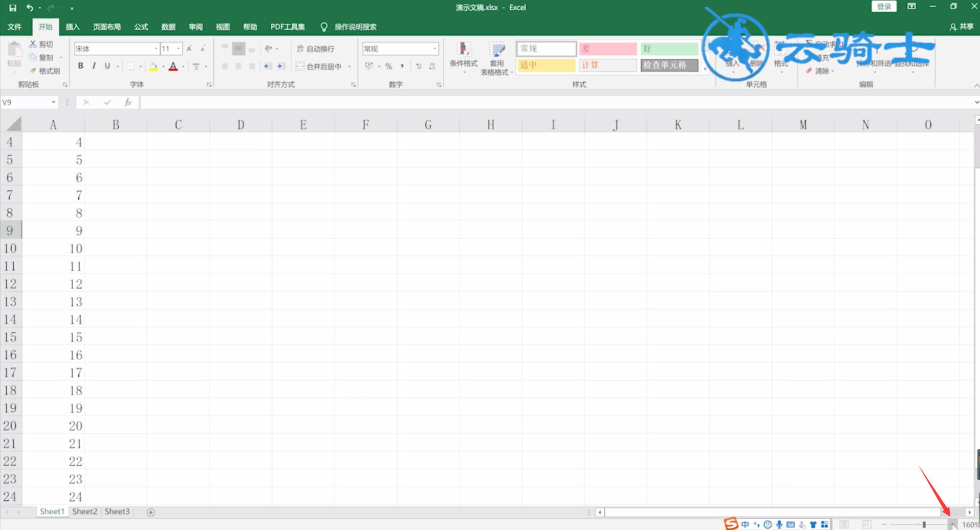Click the cell Borders icon
The width and height of the screenshot is (980, 530).
[130, 66]
